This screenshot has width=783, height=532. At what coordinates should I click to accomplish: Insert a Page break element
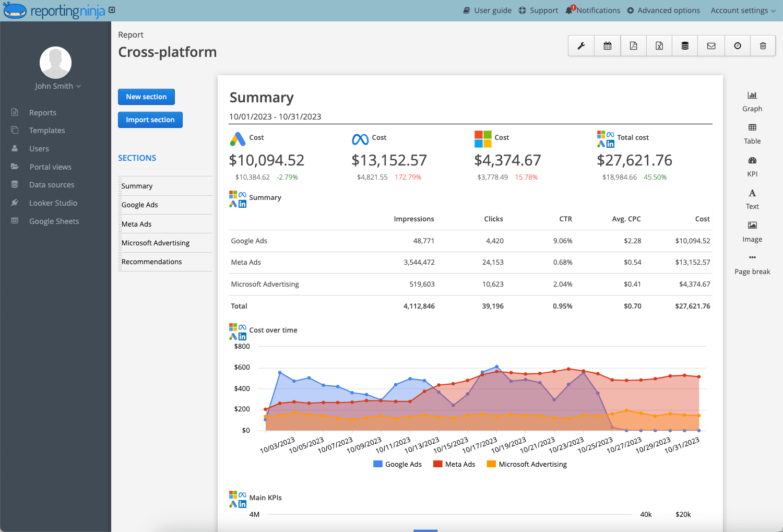[752, 264]
